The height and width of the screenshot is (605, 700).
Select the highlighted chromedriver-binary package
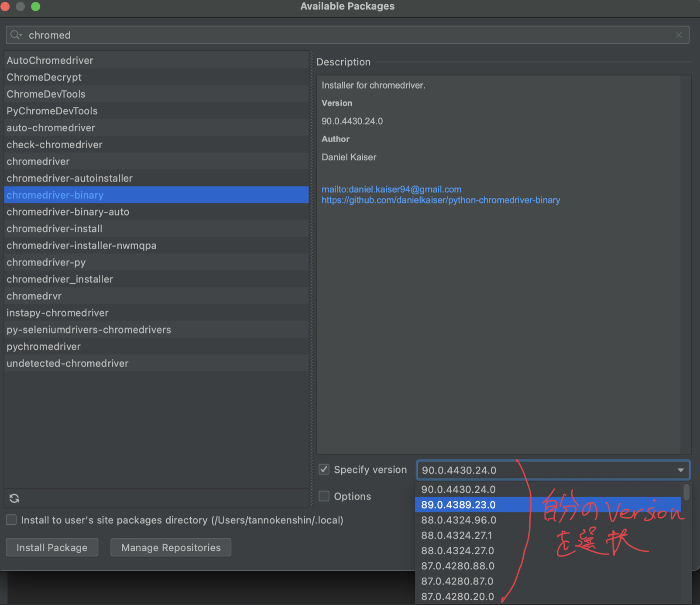click(156, 195)
